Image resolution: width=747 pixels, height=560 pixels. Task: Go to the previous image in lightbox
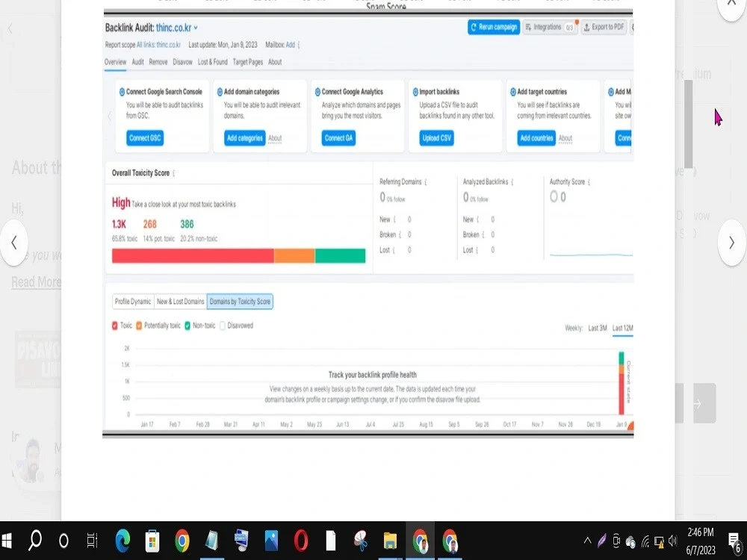(14, 243)
